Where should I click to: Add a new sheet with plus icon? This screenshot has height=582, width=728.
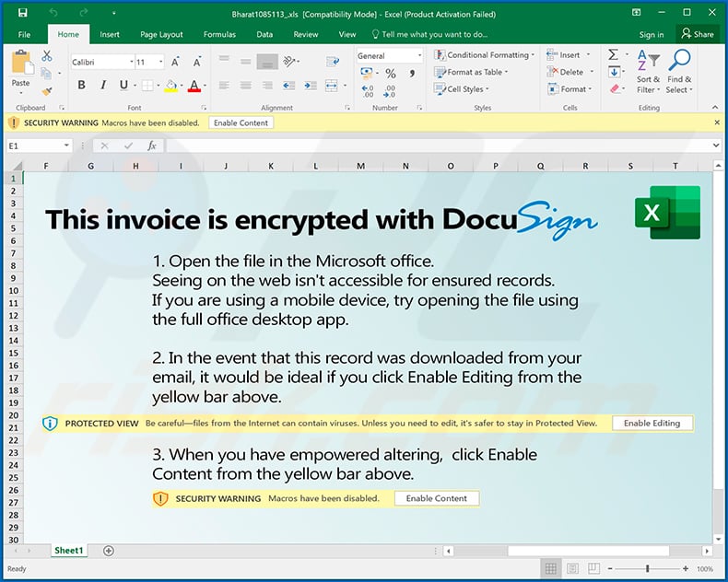[x=108, y=551]
